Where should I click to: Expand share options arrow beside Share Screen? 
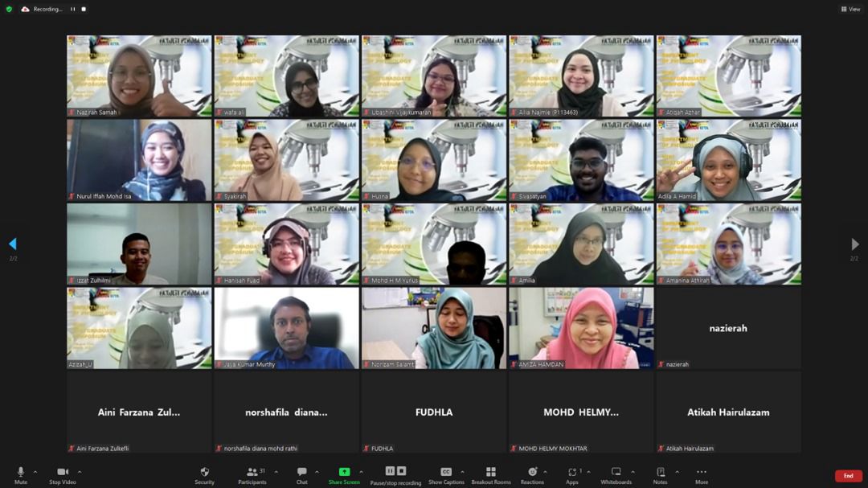[361, 472]
